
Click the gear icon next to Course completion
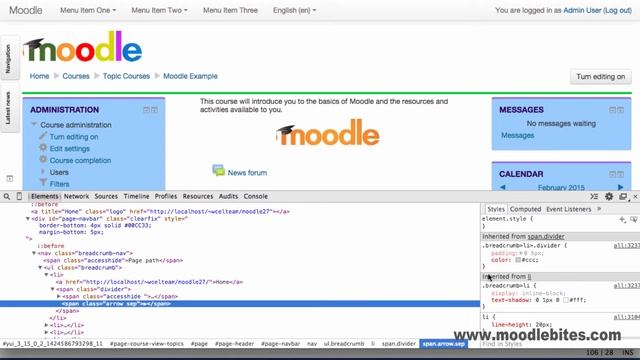click(x=43, y=160)
